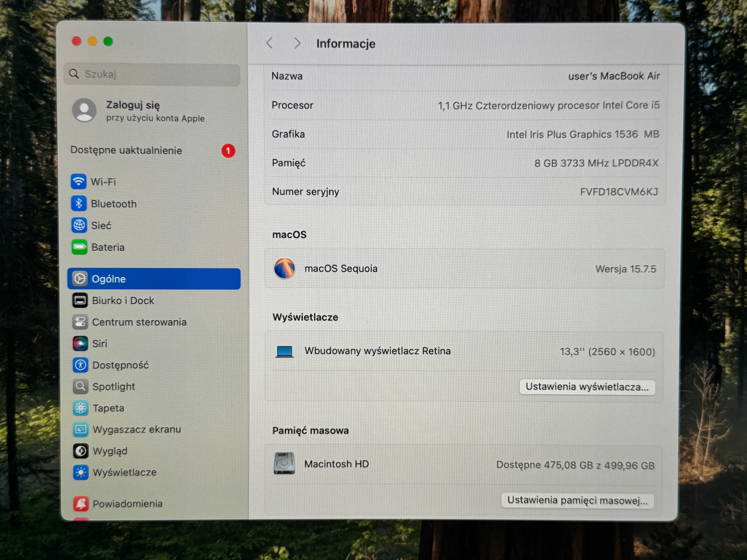The height and width of the screenshot is (560, 747).
Task: Open the Centrum sterowania icon
Action: coord(80,322)
